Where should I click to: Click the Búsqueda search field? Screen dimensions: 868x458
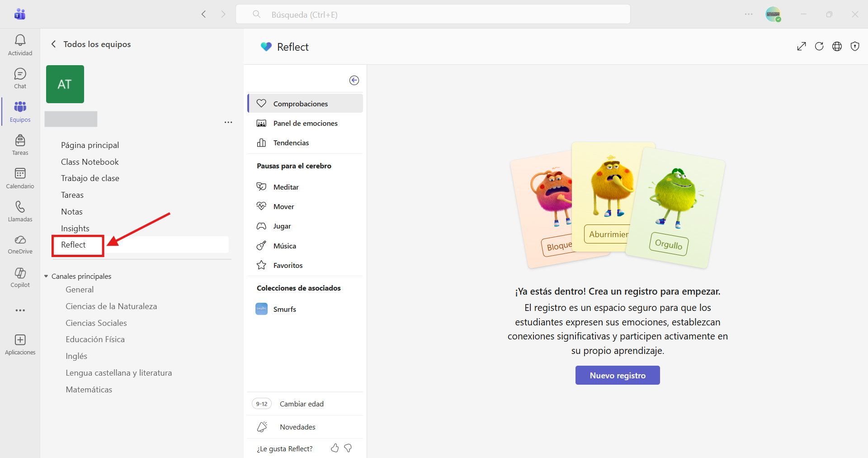tap(433, 14)
